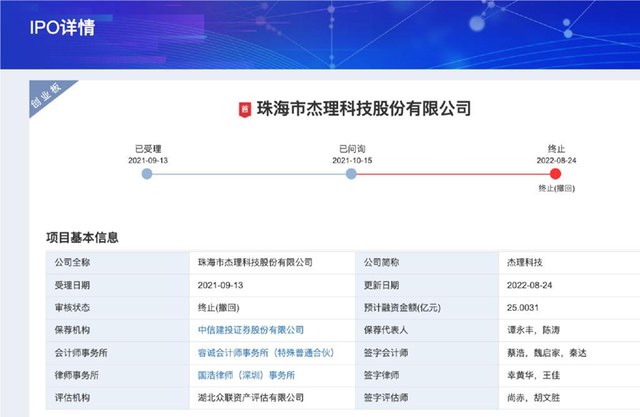Click the 更新日期 label cell
Image resolution: width=640 pixels, height=417 pixels.
[427, 285]
